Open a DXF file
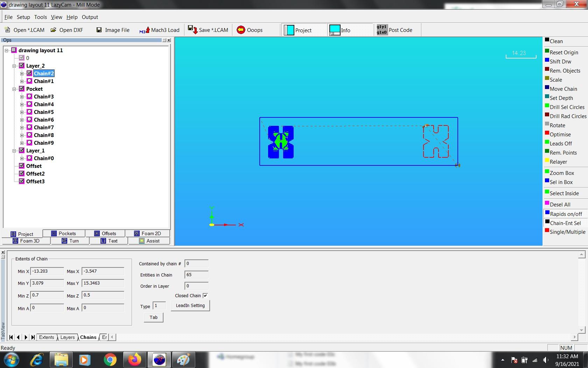This screenshot has width=588, height=368. coord(67,30)
